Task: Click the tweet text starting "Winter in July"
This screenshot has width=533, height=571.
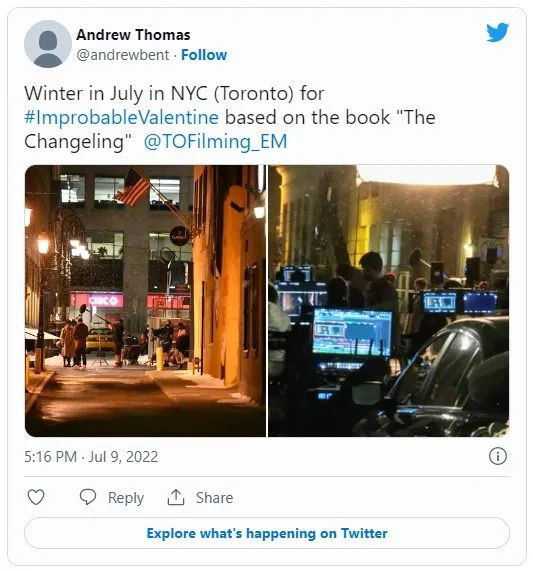Action: point(230,117)
